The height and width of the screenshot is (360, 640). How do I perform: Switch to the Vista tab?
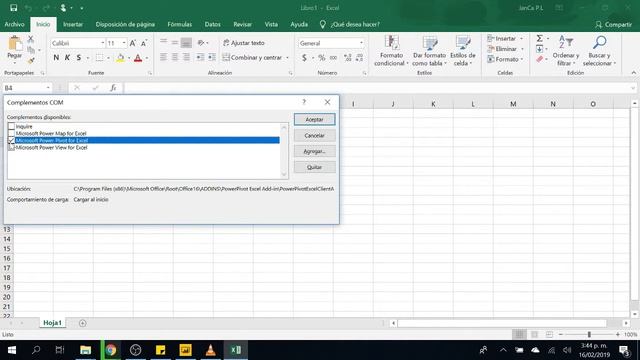(271, 24)
